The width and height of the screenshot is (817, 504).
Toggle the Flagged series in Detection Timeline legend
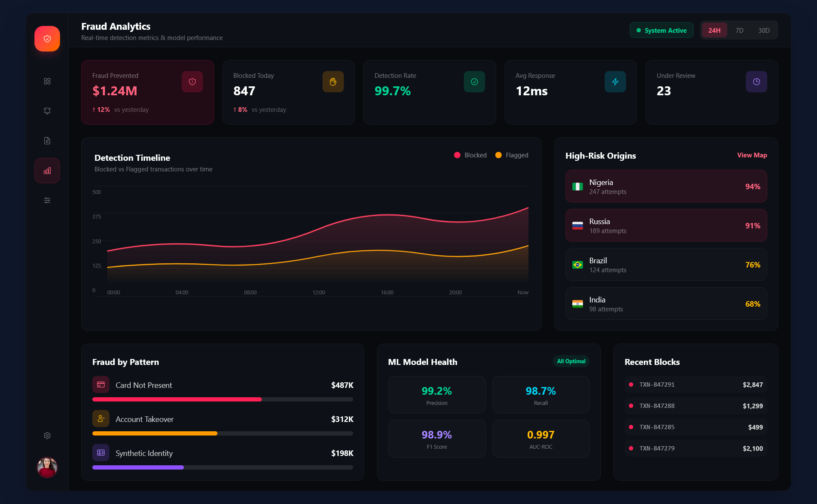[511, 155]
